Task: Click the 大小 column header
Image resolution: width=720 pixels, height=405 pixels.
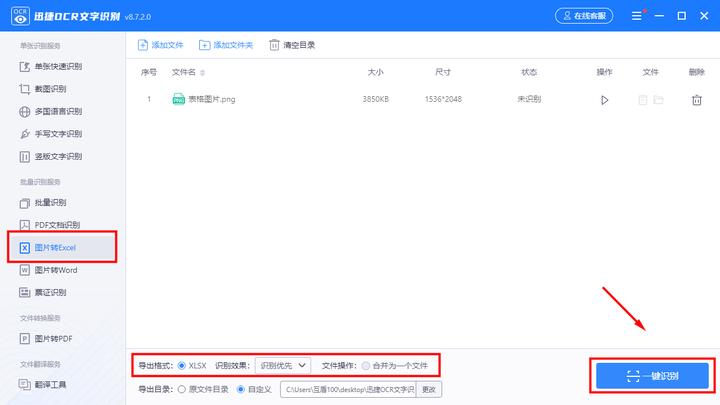Action: 376,73
